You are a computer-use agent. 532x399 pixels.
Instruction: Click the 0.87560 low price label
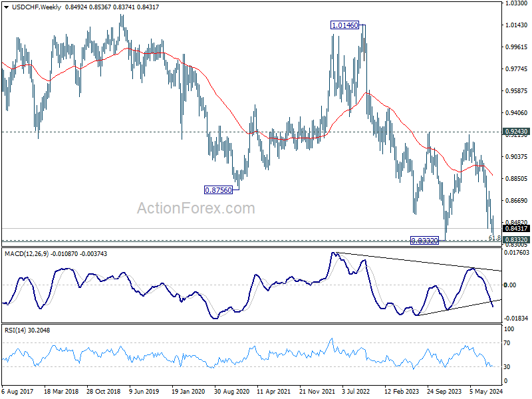coord(219,190)
